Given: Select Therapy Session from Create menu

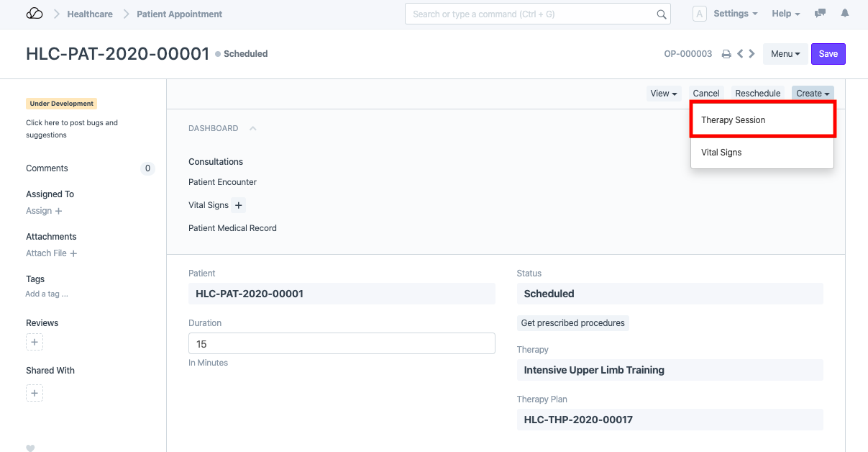Looking at the screenshot, I should [734, 120].
